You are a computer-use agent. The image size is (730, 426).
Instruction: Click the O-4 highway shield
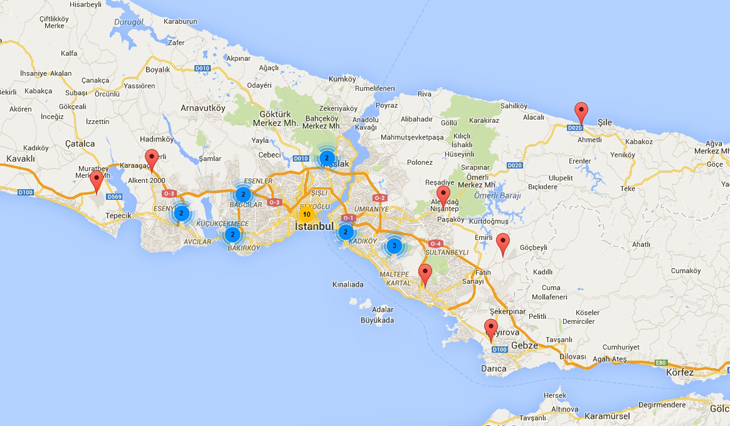click(x=435, y=243)
